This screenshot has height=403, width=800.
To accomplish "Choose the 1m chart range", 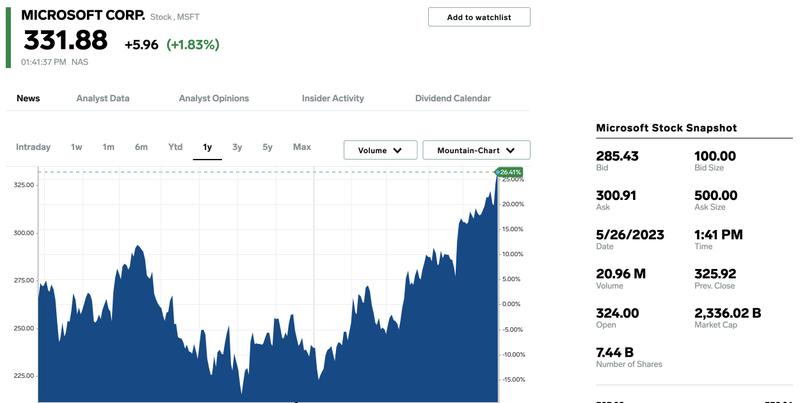I will click(108, 147).
